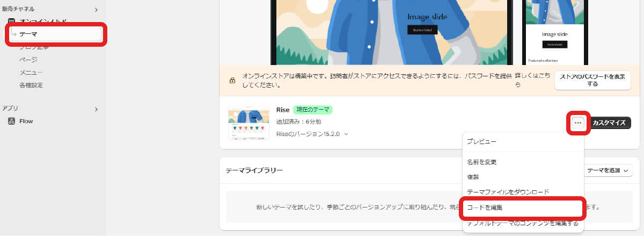Expand the アプリ section chevron

point(96,109)
